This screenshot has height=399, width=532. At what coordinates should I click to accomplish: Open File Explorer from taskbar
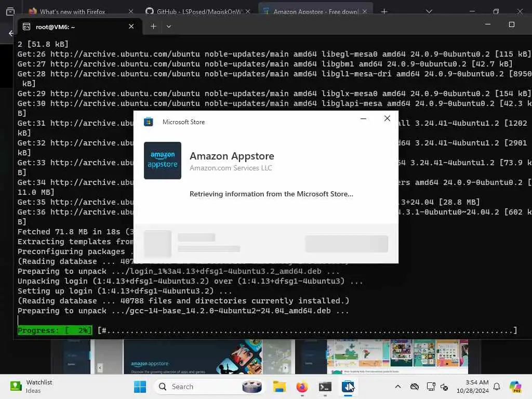click(x=279, y=387)
